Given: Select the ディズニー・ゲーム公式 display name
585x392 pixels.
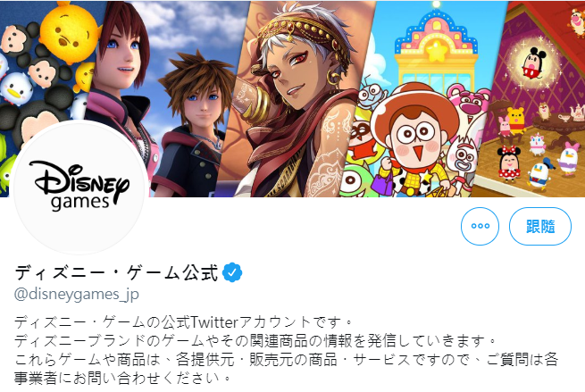Looking at the screenshot, I should 116,272.
